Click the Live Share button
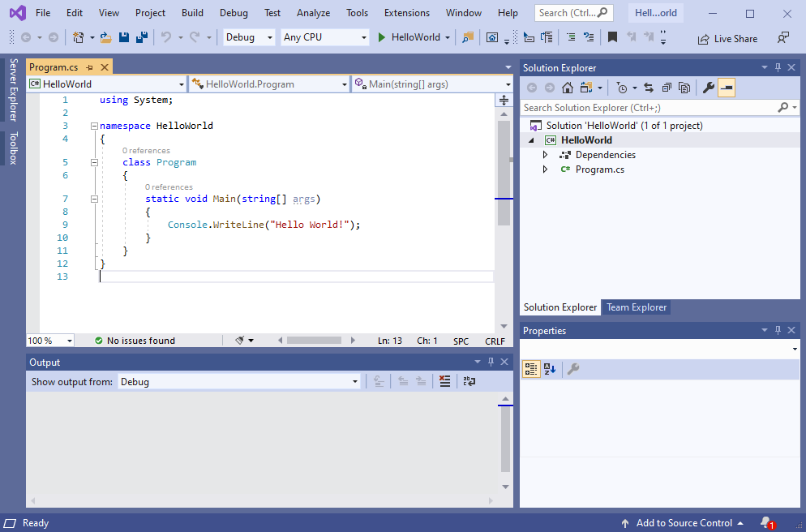 point(727,39)
